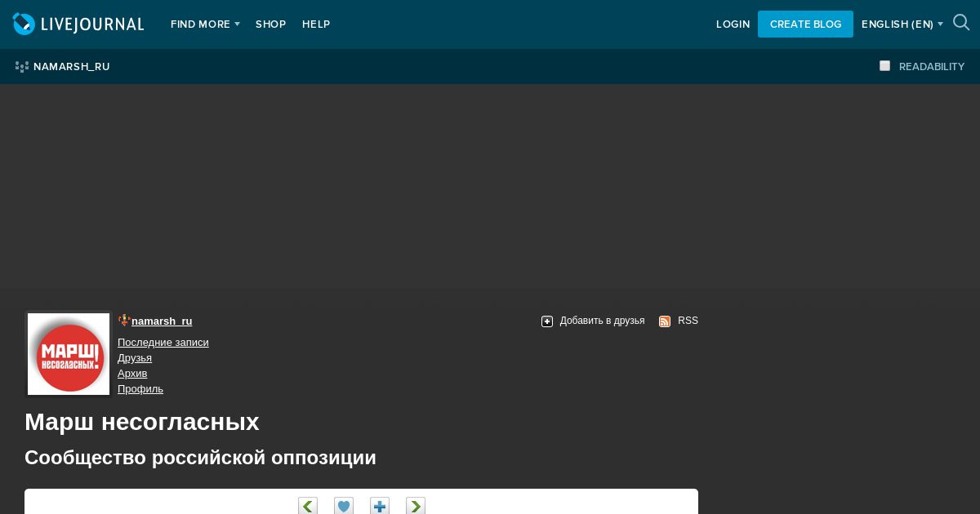Screen dimensions: 980x514
Task: Click Добавить в друзья link
Action: tap(602, 321)
